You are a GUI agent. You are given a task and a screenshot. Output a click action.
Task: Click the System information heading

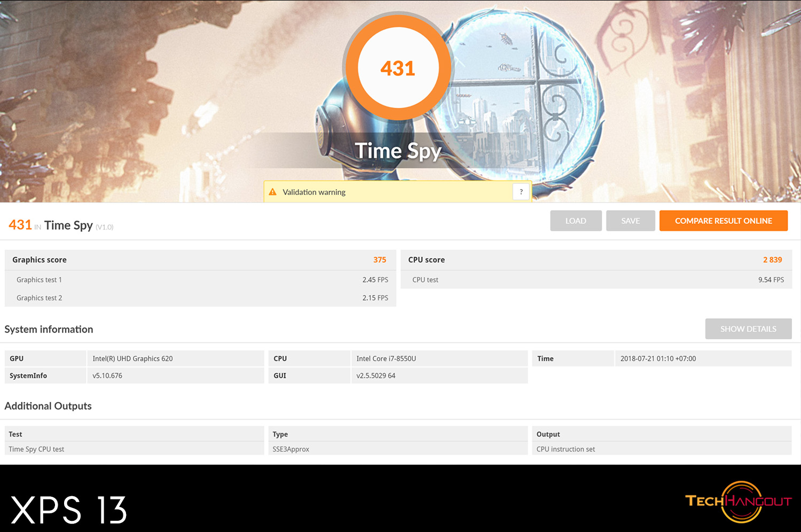(49, 330)
